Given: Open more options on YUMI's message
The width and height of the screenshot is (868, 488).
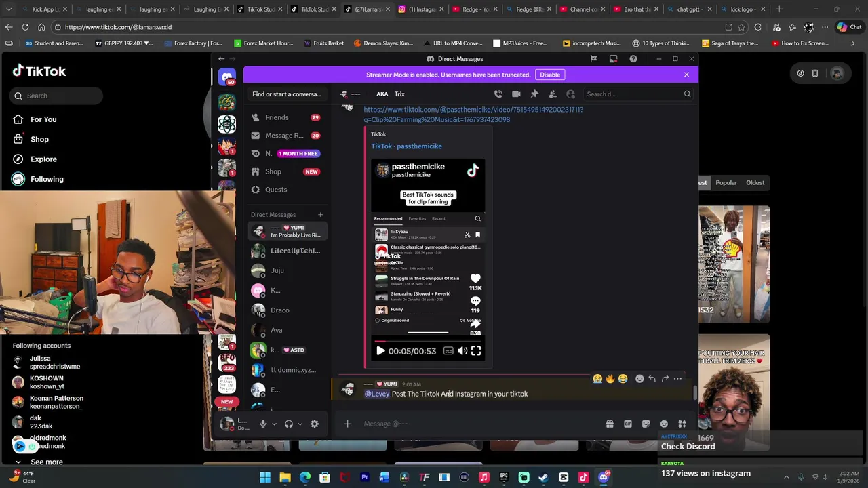Looking at the screenshot, I should click(x=677, y=379).
